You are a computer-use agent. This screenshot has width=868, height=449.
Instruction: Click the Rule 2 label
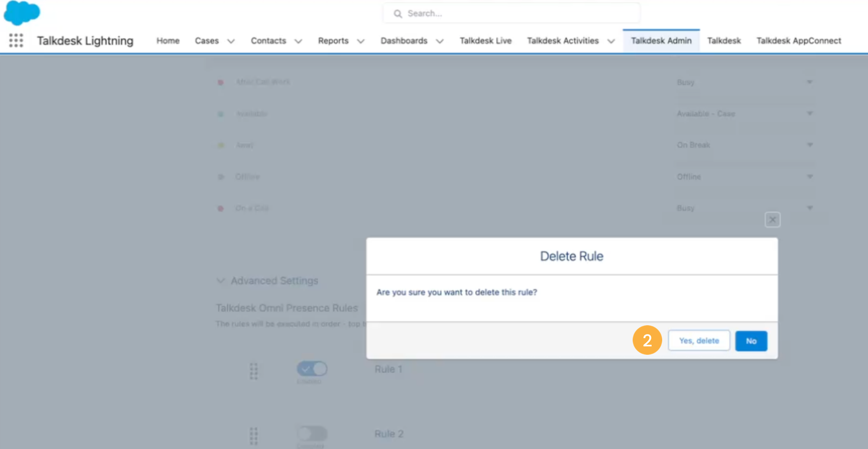pos(389,434)
